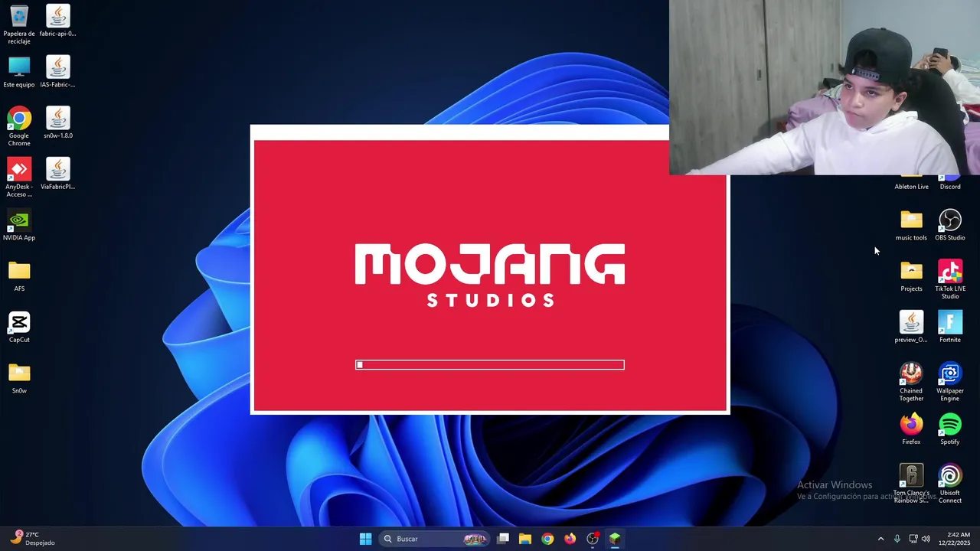Screen dimensions: 980x551
Task: Open Chrome from the taskbar
Action: coord(547,539)
